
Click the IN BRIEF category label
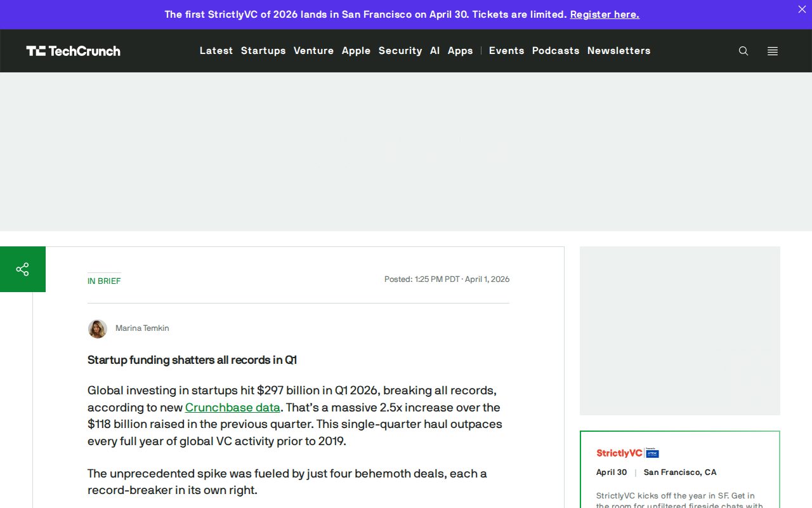click(104, 281)
